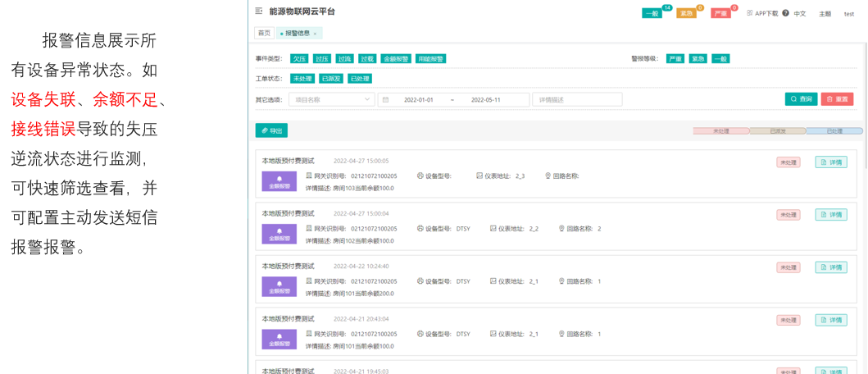Open 详情 for the 15:00:05 alarm
Screen dimensions: 868x374
[x=831, y=162]
